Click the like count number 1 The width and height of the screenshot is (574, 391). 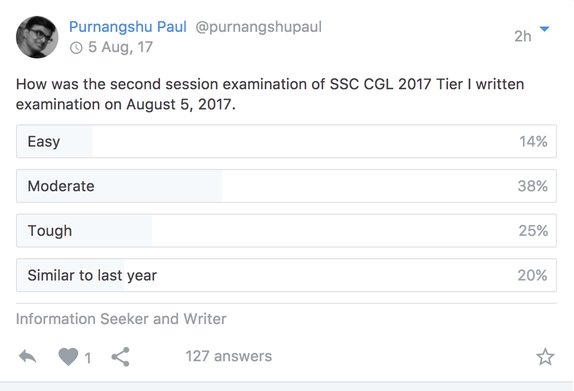[87, 358]
